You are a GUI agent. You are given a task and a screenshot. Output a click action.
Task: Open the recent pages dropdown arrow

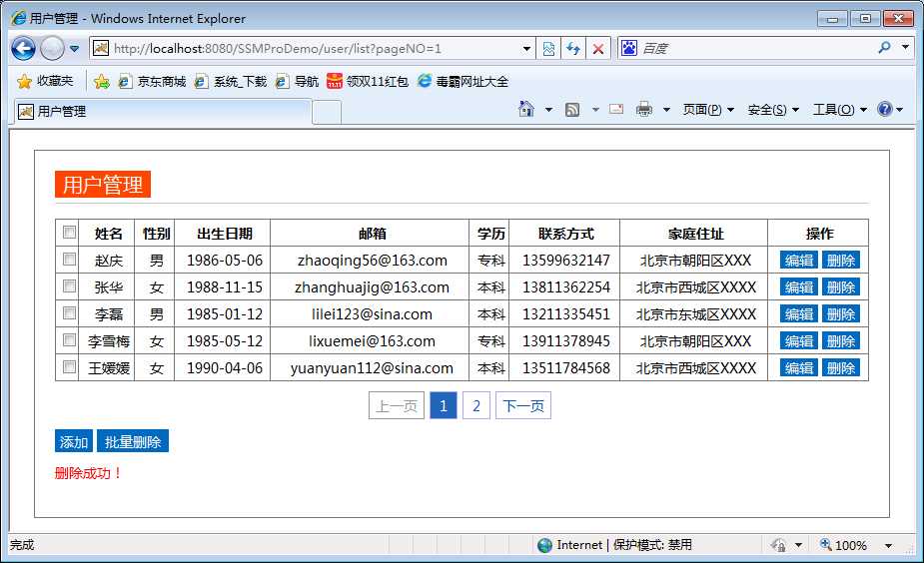pos(74,48)
